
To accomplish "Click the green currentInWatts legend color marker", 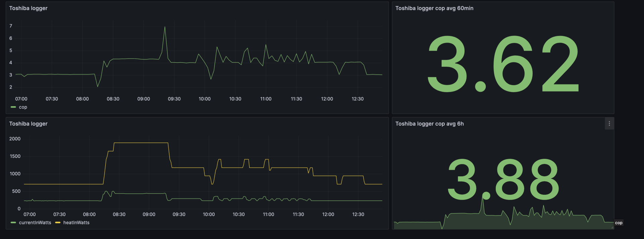I will [13, 223].
